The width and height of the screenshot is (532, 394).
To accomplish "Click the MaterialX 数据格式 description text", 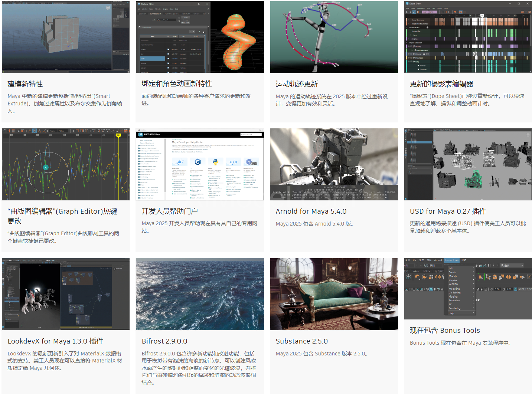I will [65, 361].
